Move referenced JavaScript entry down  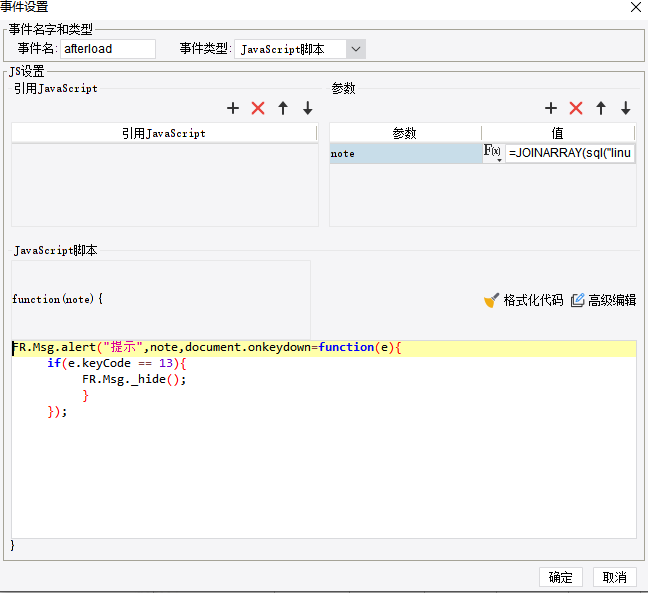[x=308, y=108]
